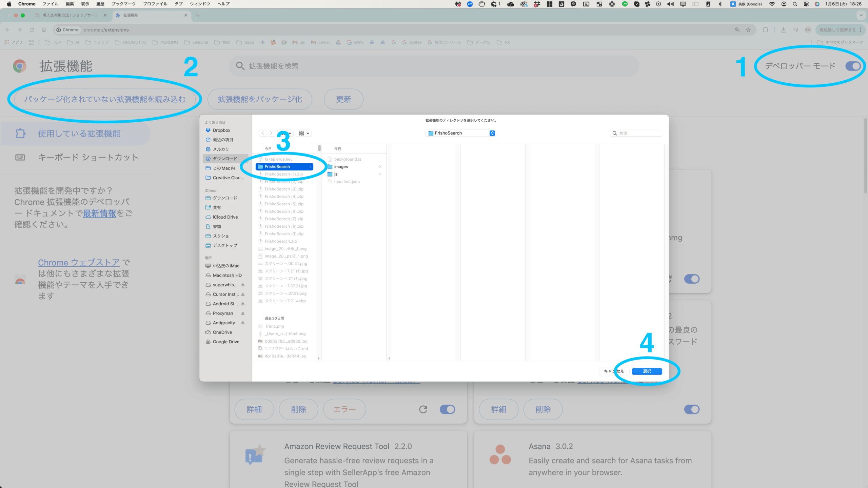This screenshot has height=488, width=868.
Task: Click the file list column scrollbar
Action: (319, 148)
